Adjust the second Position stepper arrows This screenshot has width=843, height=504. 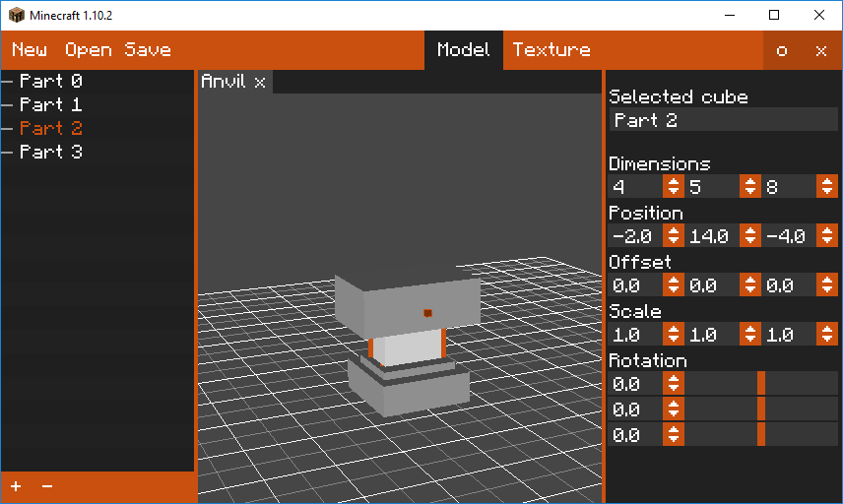(x=750, y=235)
